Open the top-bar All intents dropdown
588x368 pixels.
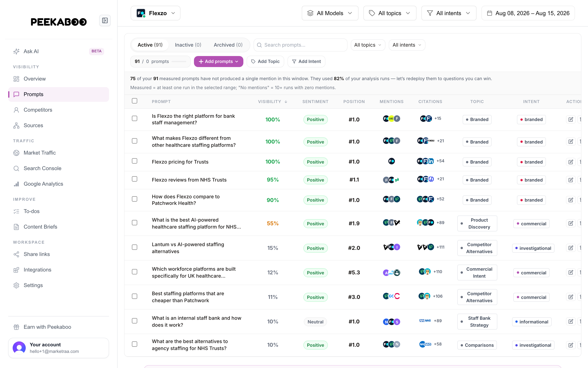[449, 13]
